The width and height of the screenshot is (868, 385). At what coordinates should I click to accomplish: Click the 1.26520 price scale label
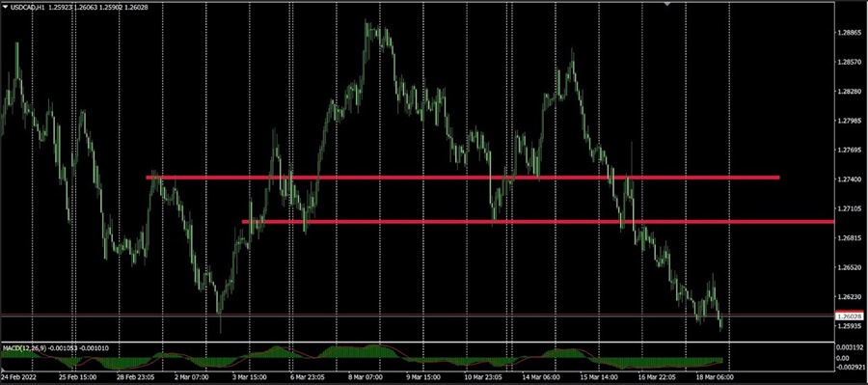point(849,267)
